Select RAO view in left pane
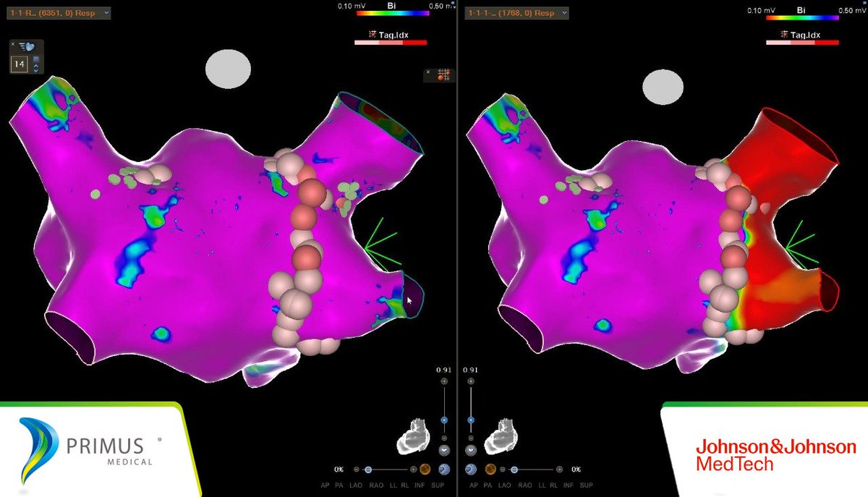The image size is (868, 497). (376, 485)
